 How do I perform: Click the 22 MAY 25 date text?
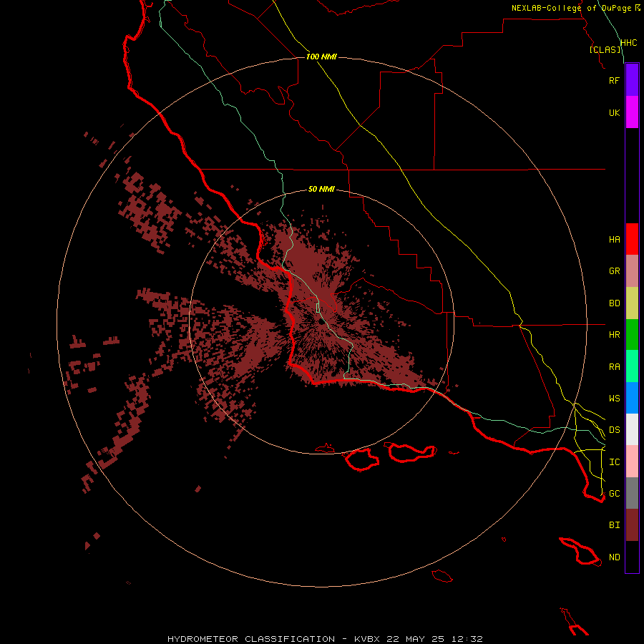[415, 639]
